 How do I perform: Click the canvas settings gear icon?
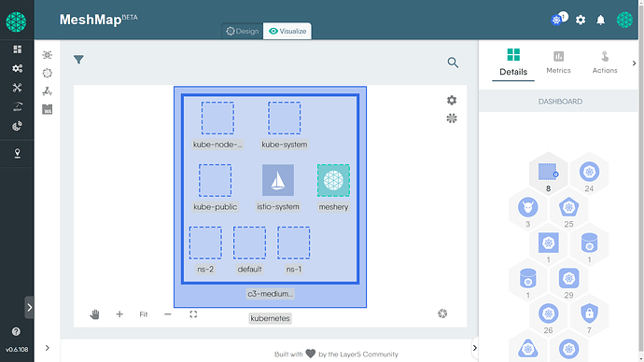tap(452, 100)
